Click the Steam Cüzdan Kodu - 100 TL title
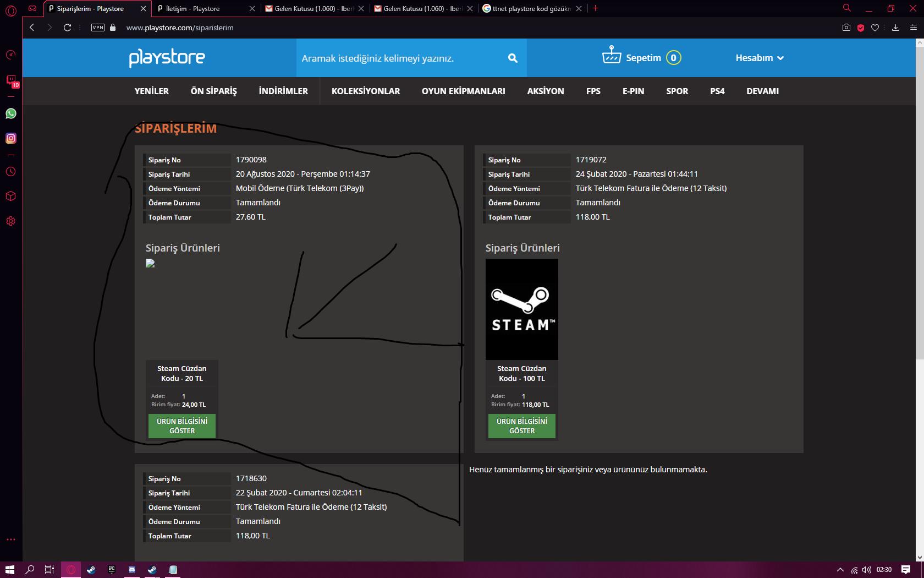 (x=522, y=373)
